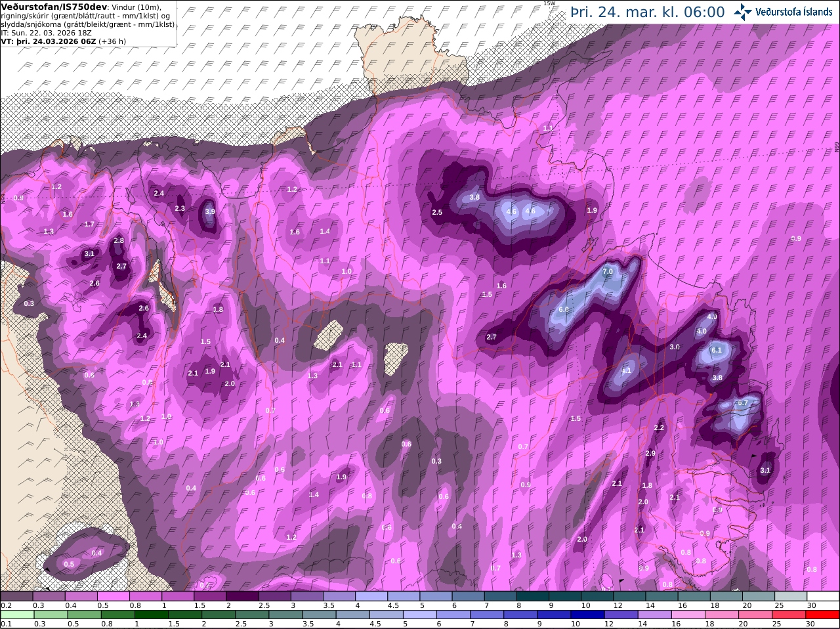Select the 2.9 value label in southeast
Screen dimensions: 840x629
[x=650, y=454]
